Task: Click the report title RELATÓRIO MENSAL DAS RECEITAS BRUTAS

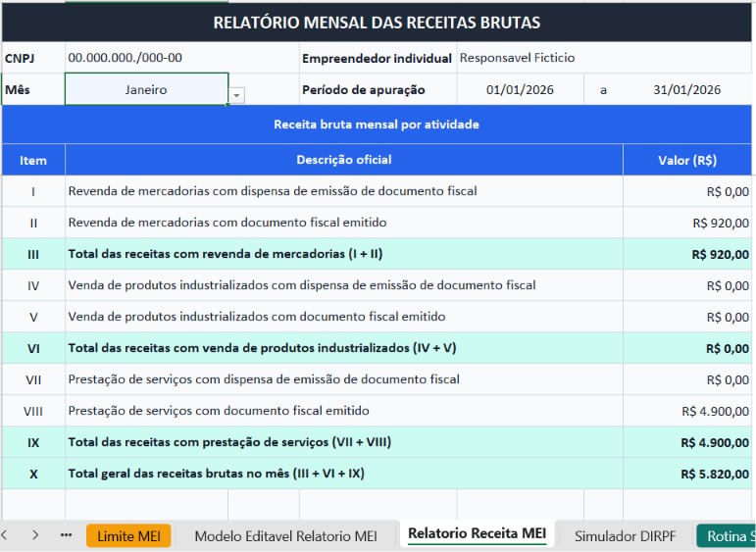Action: coord(377,23)
